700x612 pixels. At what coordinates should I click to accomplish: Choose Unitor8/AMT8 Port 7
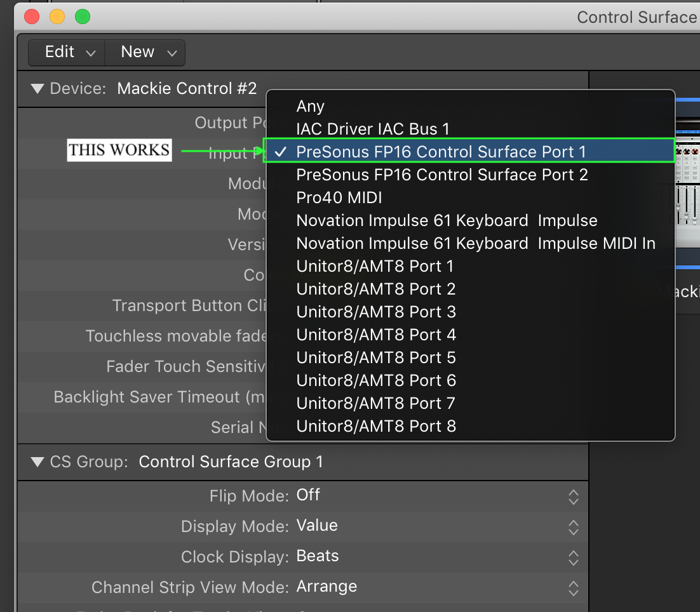(x=470, y=403)
